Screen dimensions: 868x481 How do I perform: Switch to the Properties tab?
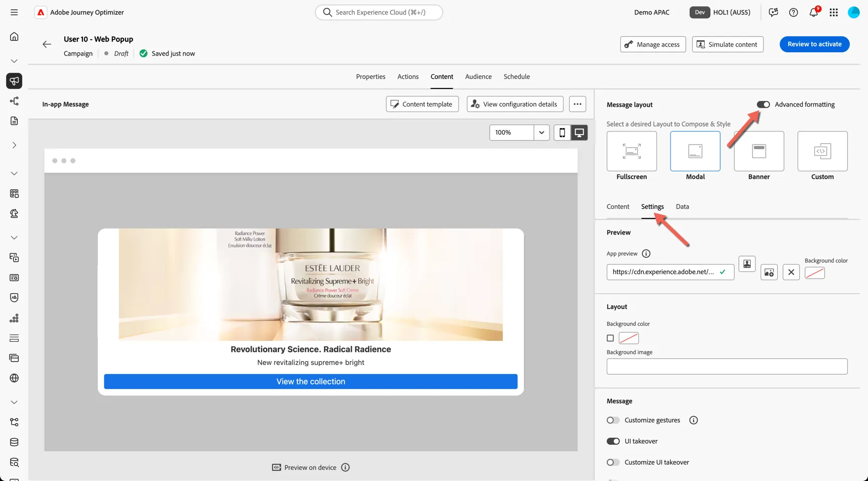(x=371, y=76)
